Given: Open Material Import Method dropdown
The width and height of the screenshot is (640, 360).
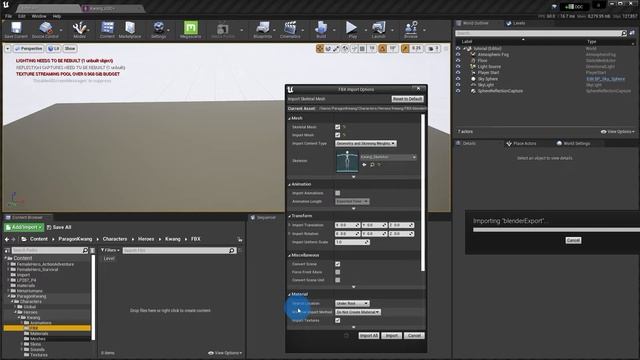Looking at the screenshot, I should pyautogui.click(x=358, y=312).
